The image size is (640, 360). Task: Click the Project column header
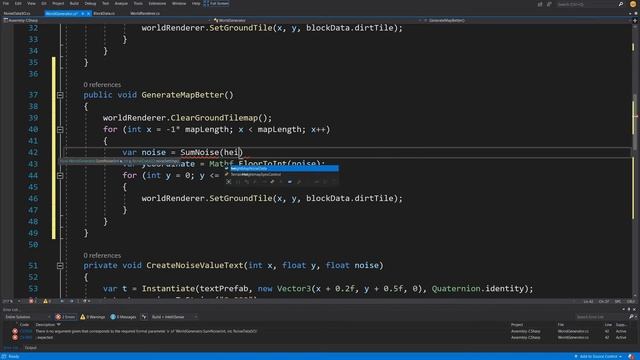(x=517, y=325)
